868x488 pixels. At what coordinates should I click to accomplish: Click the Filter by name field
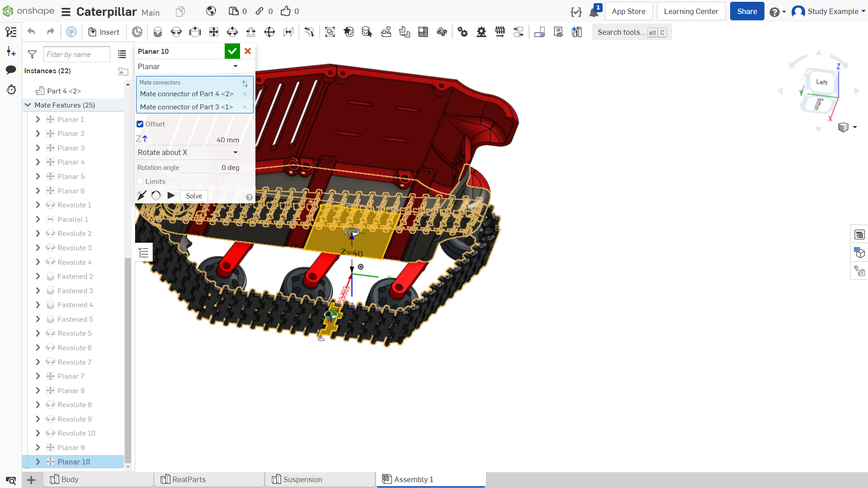(76, 55)
